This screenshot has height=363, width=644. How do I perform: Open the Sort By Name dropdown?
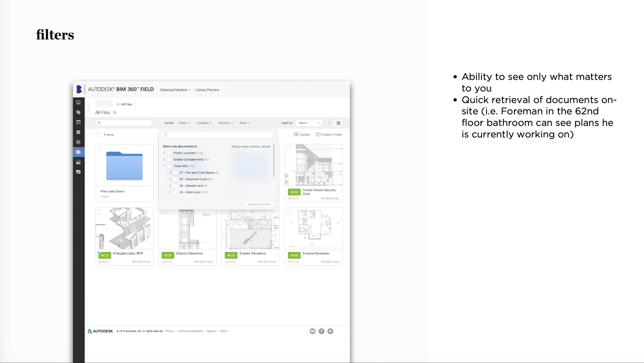tap(309, 123)
